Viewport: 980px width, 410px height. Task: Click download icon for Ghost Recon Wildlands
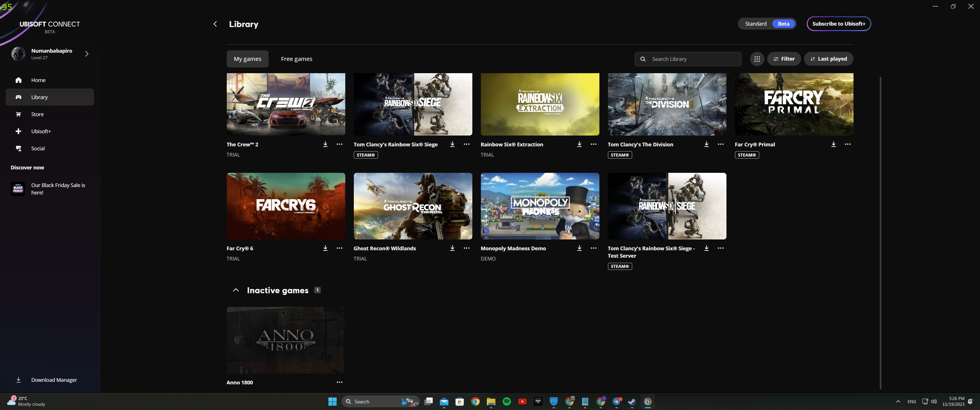[452, 248]
